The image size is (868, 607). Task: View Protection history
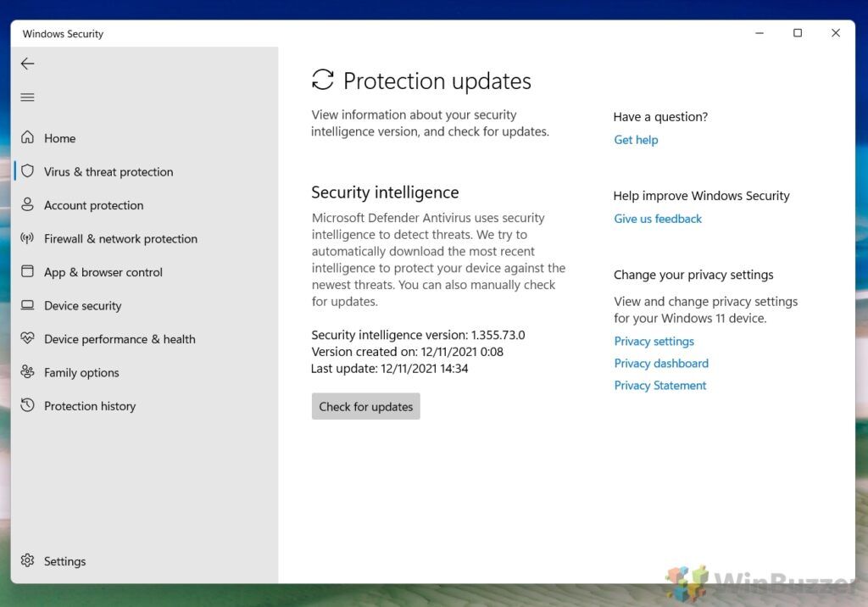(90, 405)
